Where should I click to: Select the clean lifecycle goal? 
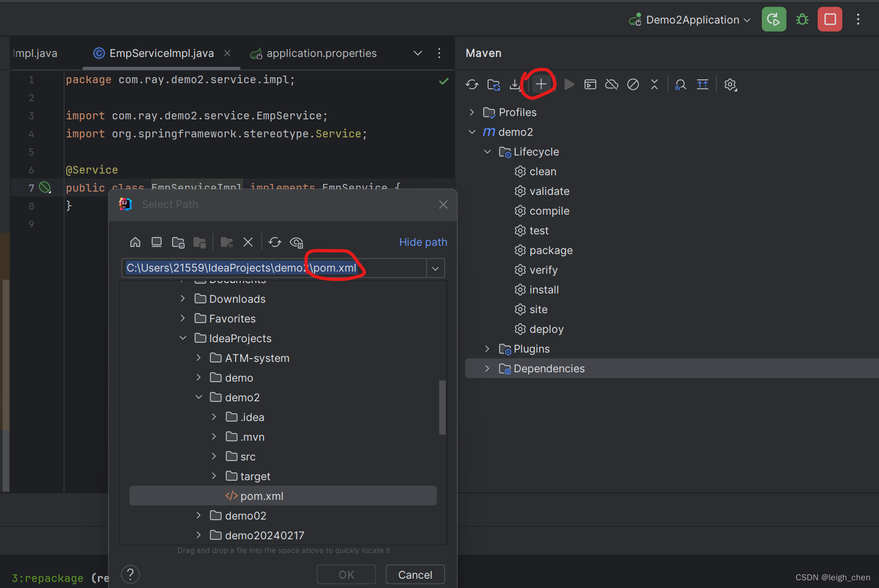tap(536, 171)
